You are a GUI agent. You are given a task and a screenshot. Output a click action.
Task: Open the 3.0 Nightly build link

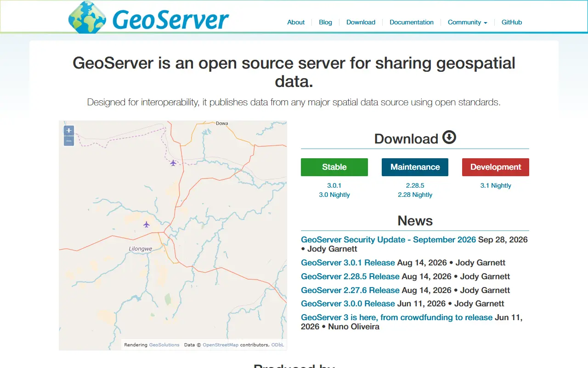point(334,195)
